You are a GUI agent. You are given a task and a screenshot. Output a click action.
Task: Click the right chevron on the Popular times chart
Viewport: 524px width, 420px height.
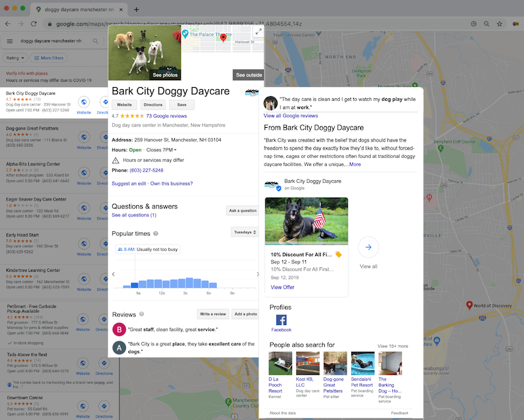(257, 275)
